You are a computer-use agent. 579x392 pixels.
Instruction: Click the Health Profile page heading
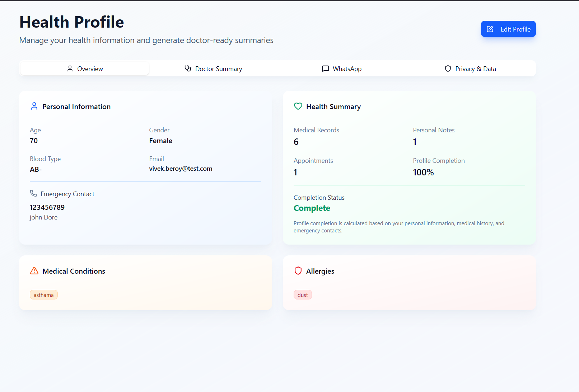[72, 22]
